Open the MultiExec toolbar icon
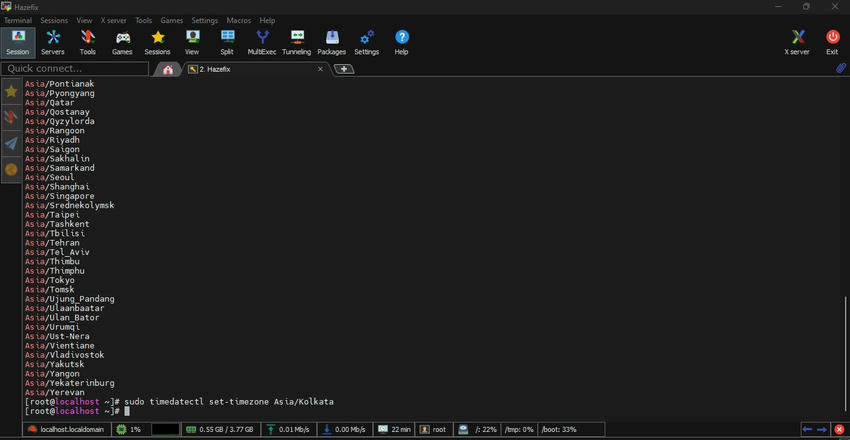Viewport: 850px width, 440px height. point(262,43)
